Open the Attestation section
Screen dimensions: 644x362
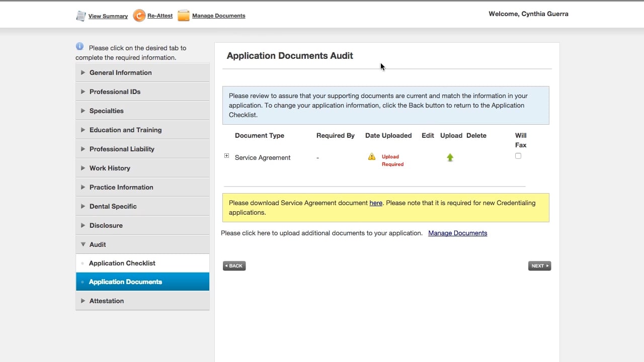tap(142, 301)
